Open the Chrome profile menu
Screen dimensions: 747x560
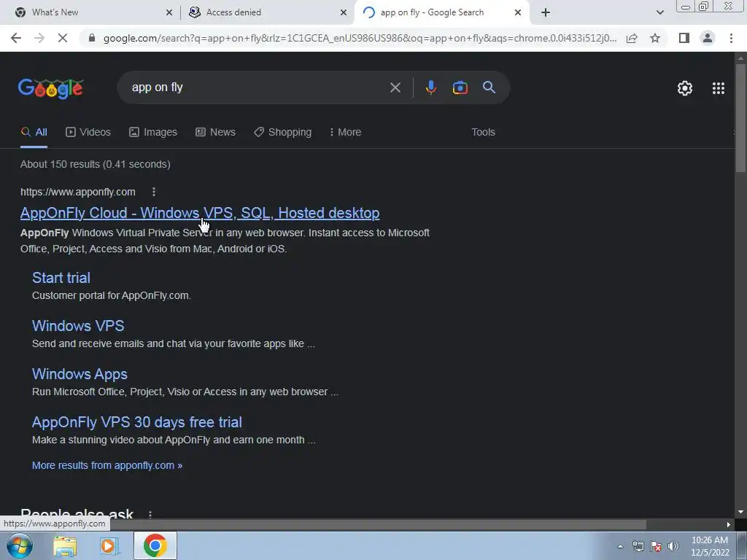click(708, 38)
